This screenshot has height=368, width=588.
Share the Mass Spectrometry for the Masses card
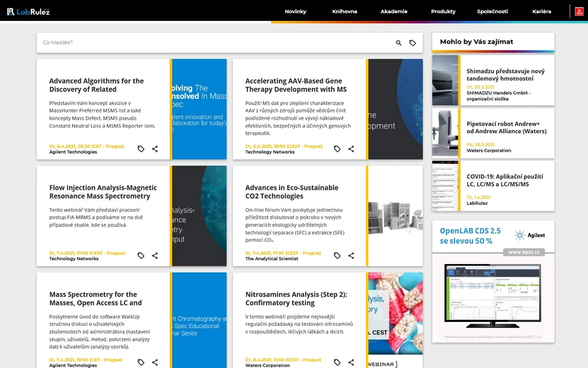[x=155, y=362]
